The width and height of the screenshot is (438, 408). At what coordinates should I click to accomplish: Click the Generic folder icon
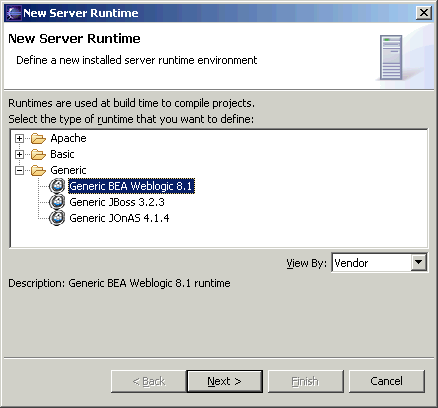click(38, 170)
